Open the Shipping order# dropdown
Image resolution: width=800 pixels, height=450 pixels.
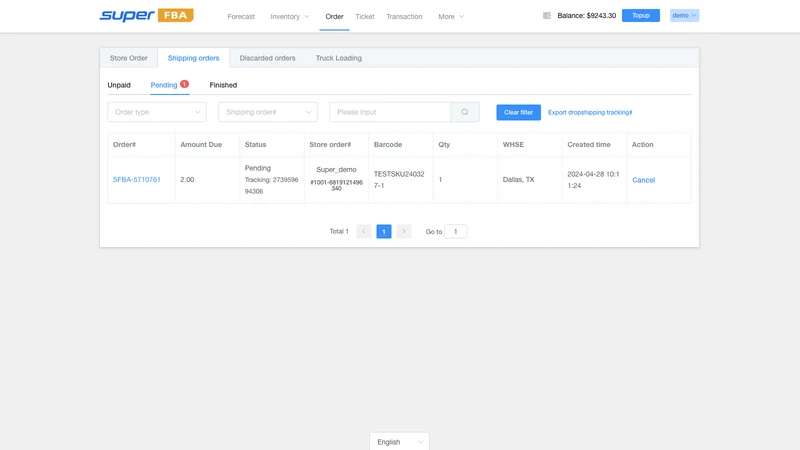point(268,112)
